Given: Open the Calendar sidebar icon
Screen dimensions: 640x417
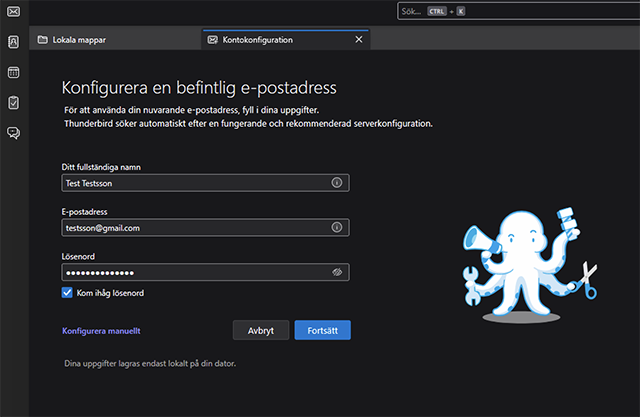Looking at the screenshot, I should coord(13,73).
